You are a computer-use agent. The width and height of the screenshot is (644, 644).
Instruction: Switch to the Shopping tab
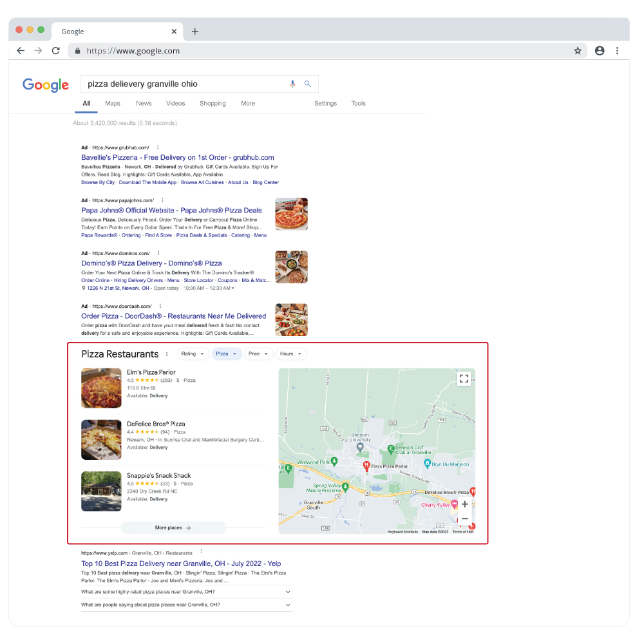pyautogui.click(x=213, y=104)
